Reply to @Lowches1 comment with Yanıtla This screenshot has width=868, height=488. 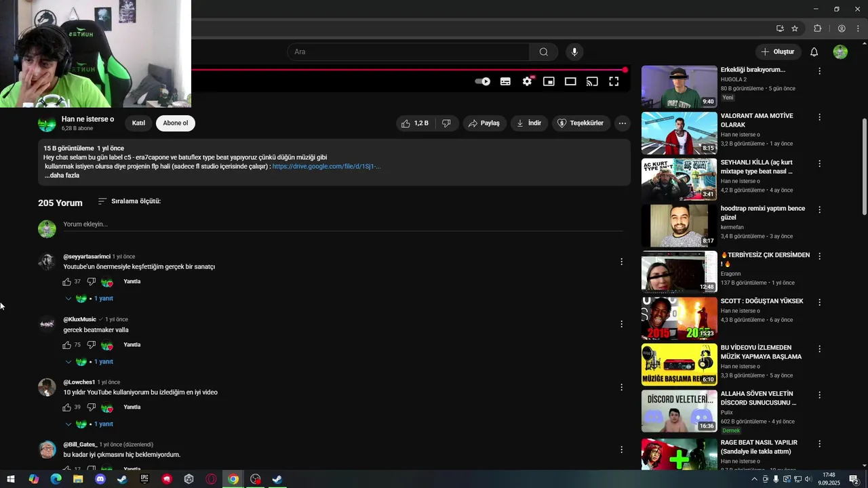[132, 407]
